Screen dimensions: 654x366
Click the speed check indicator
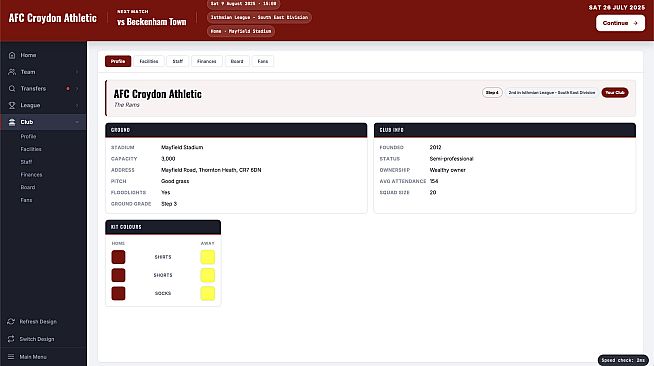pos(623,360)
